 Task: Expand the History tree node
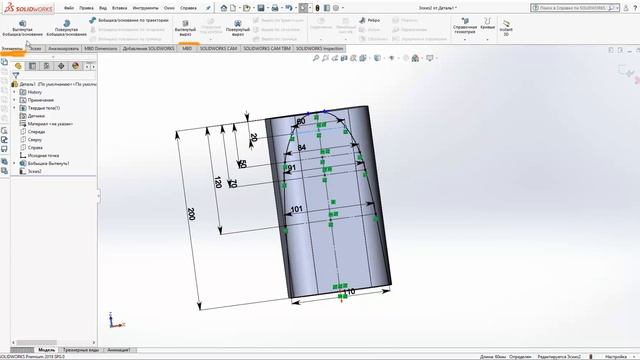coord(14,92)
